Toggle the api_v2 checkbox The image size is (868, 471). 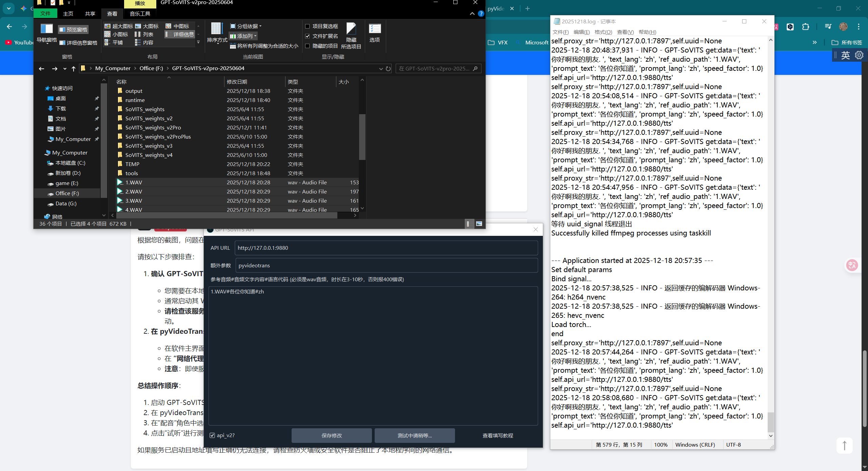(x=213, y=435)
